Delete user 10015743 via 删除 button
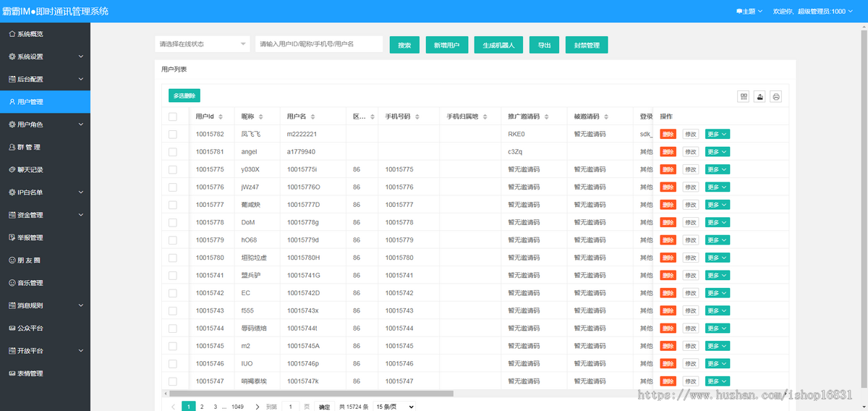Viewport: 868px width, 411px height. 668,310
